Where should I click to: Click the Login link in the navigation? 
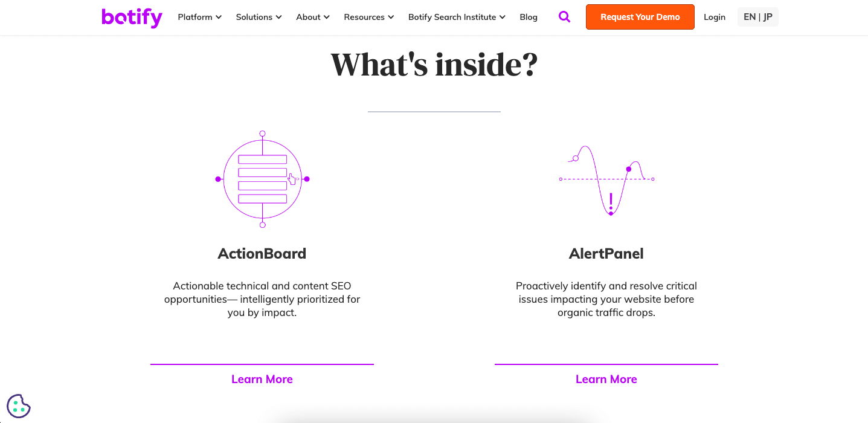point(715,17)
